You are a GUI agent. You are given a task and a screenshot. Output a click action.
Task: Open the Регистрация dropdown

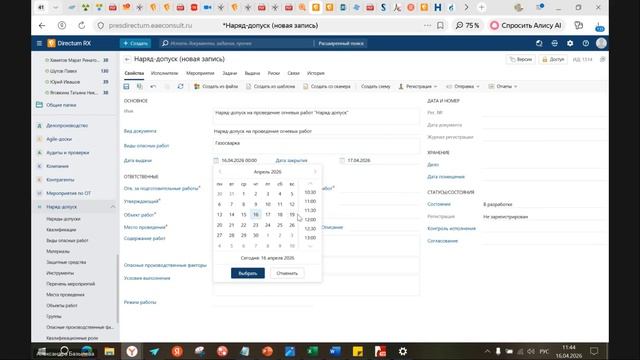coord(418,87)
